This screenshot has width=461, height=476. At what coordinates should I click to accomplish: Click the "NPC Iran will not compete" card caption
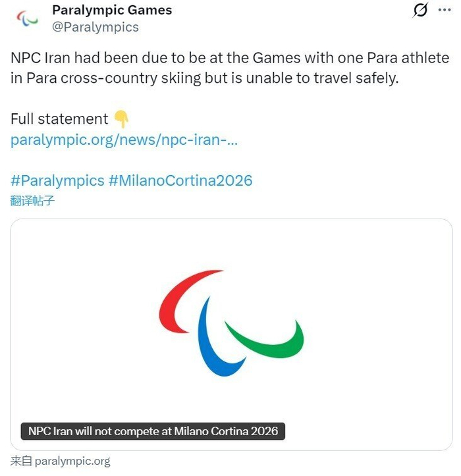coord(153,432)
